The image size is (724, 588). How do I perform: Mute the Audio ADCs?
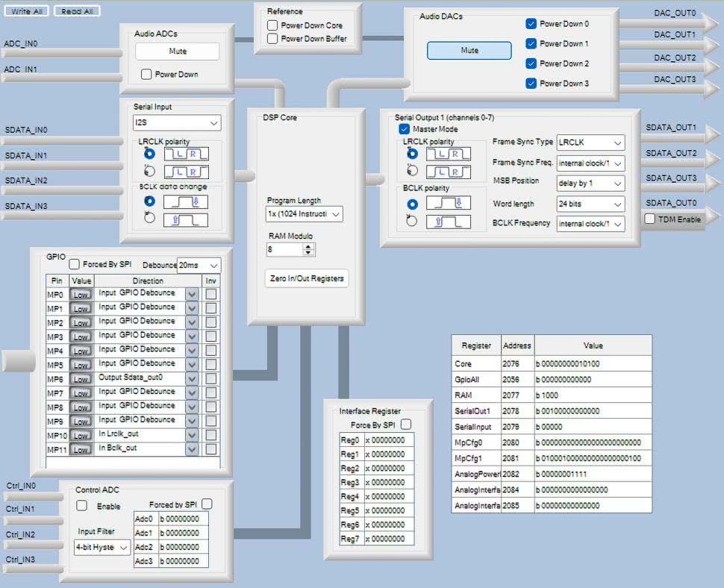click(x=177, y=51)
